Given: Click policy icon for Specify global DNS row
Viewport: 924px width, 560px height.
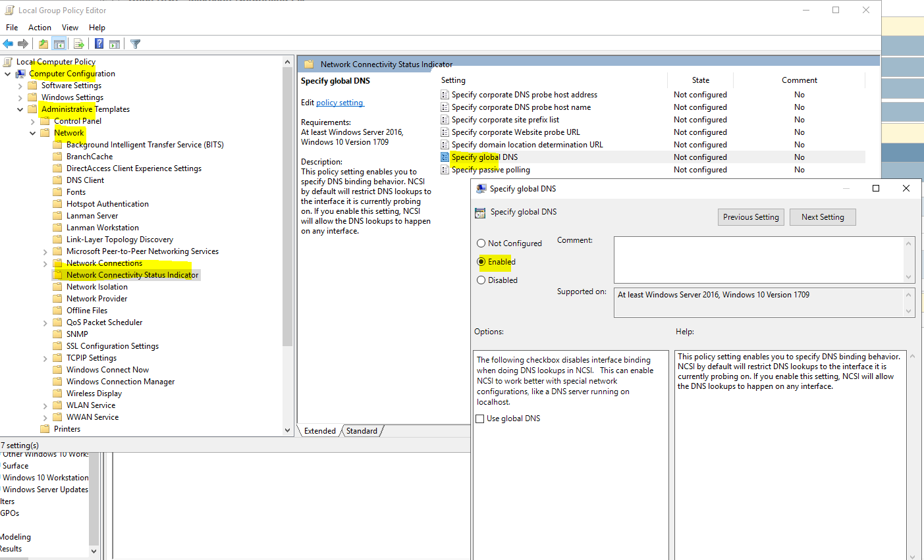Looking at the screenshot, I should [x=445, y=157].
